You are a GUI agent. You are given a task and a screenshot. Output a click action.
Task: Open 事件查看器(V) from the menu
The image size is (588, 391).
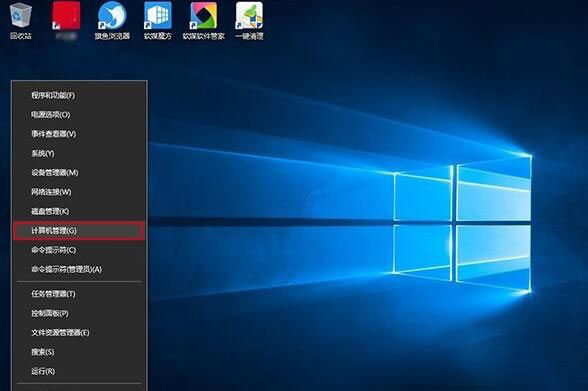[x=79, y=134]
